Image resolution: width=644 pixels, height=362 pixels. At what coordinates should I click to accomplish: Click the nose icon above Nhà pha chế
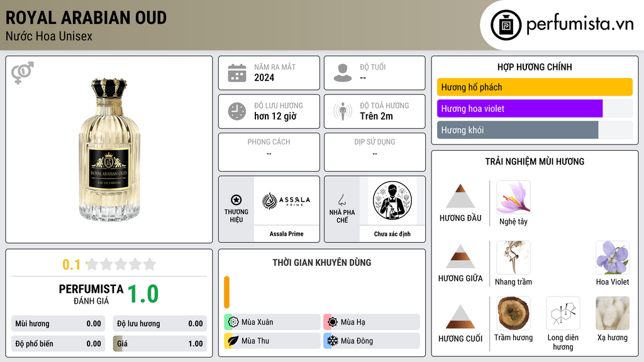(x=341, y=200)
